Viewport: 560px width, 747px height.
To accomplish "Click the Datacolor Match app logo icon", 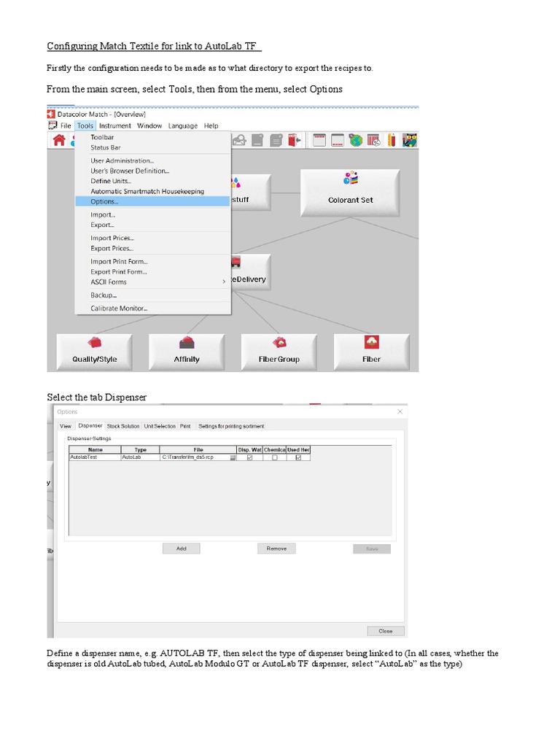I will coord(51,115).
